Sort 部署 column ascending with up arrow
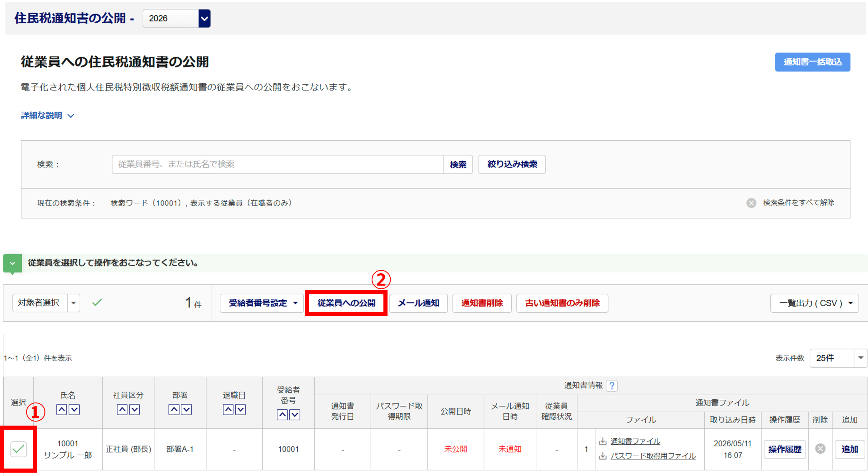 [174, 409]
